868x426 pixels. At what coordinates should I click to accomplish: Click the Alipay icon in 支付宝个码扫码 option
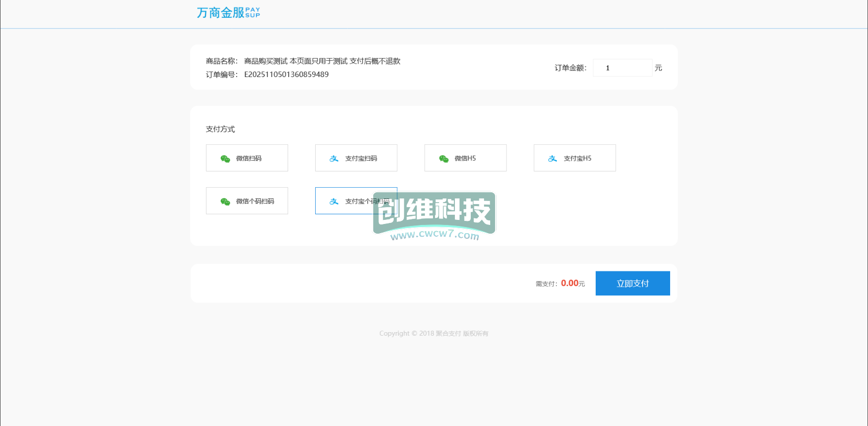[x=334, y=202]
